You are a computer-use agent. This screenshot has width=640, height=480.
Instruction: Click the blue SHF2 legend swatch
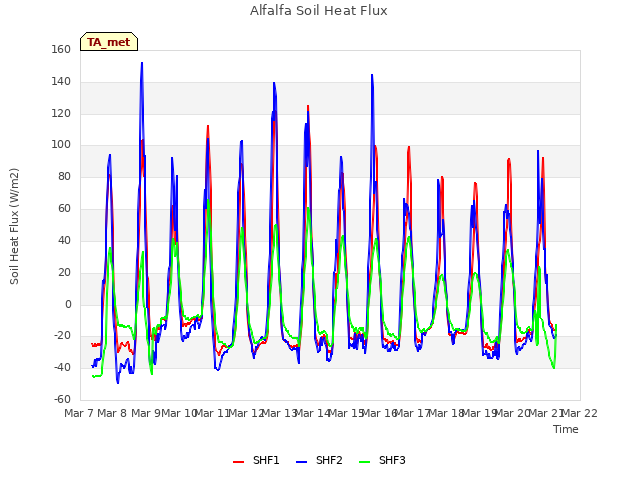pos(301,462)
